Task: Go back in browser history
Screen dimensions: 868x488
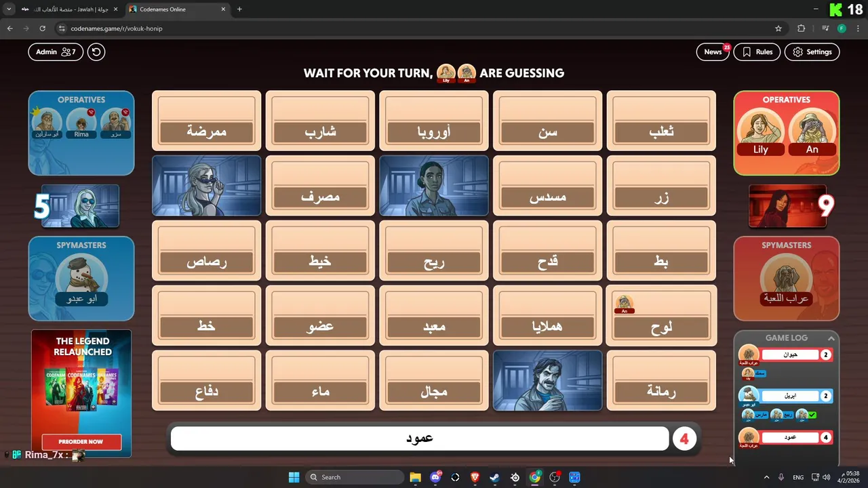Action: pos(9,28)
